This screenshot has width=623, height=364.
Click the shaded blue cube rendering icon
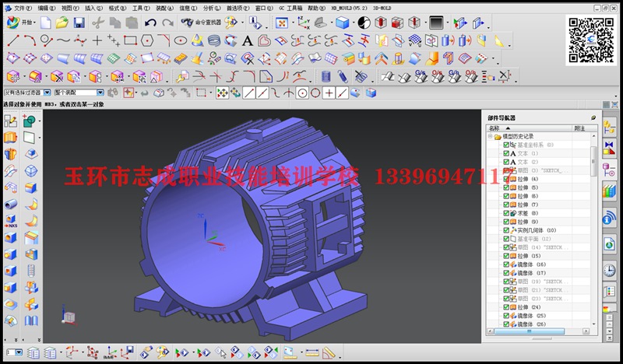coord(342,23)
